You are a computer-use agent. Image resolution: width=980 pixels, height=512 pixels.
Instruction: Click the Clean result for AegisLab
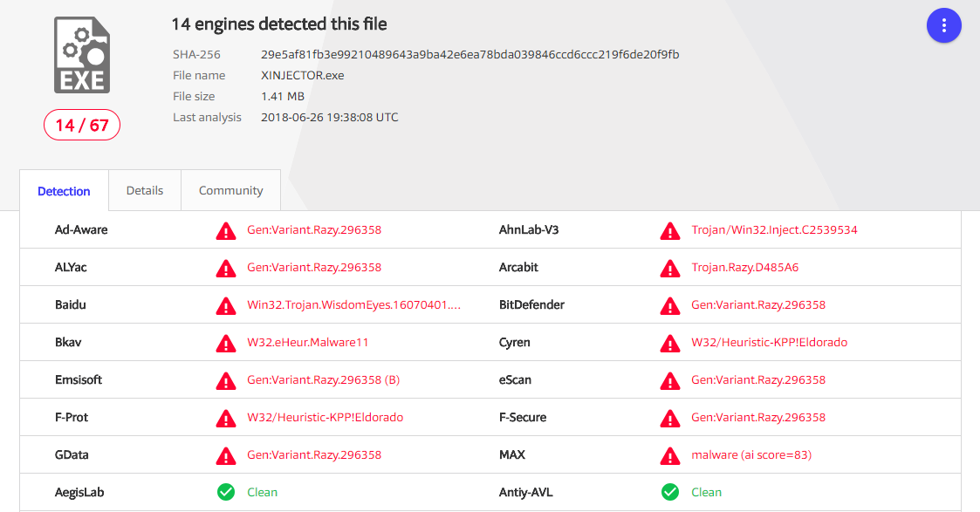coord(262,492)
